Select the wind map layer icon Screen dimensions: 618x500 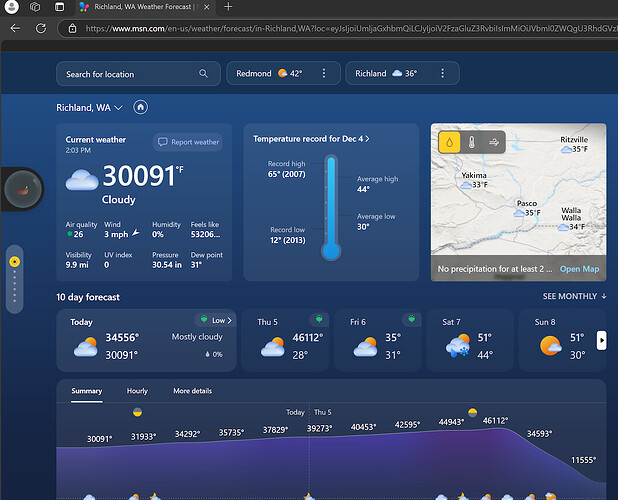tap(493, 142)
